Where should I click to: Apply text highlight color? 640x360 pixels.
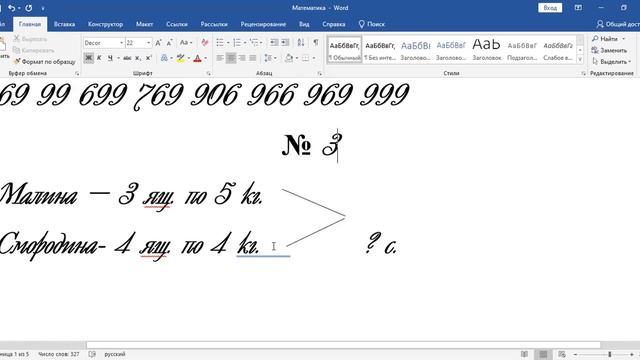(x=180, y=58)
